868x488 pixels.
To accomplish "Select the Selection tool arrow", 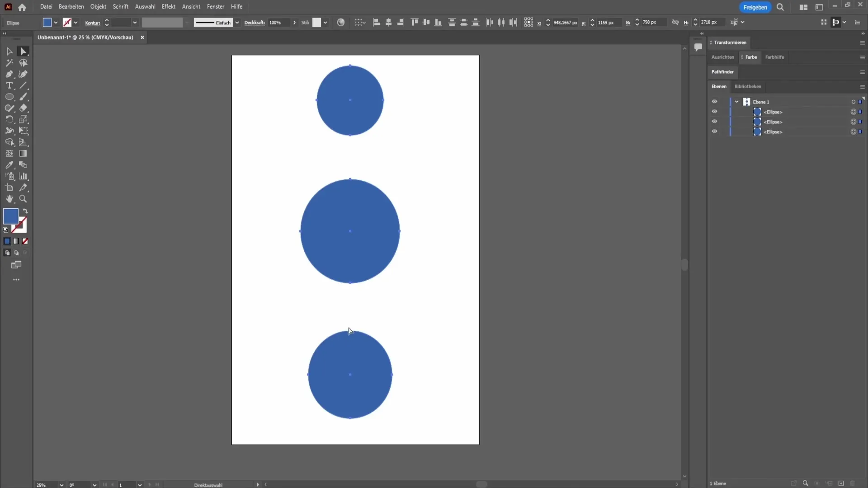I will click(9, 52).
